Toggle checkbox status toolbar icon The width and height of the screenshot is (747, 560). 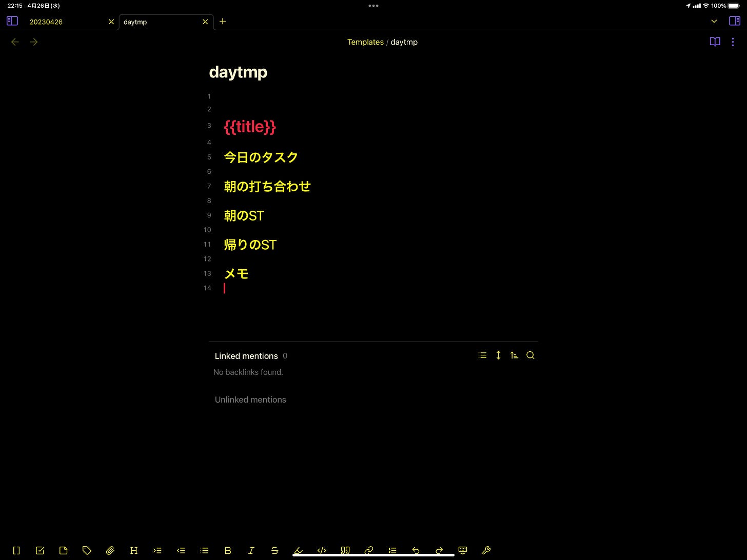click(x=40, y=550)
